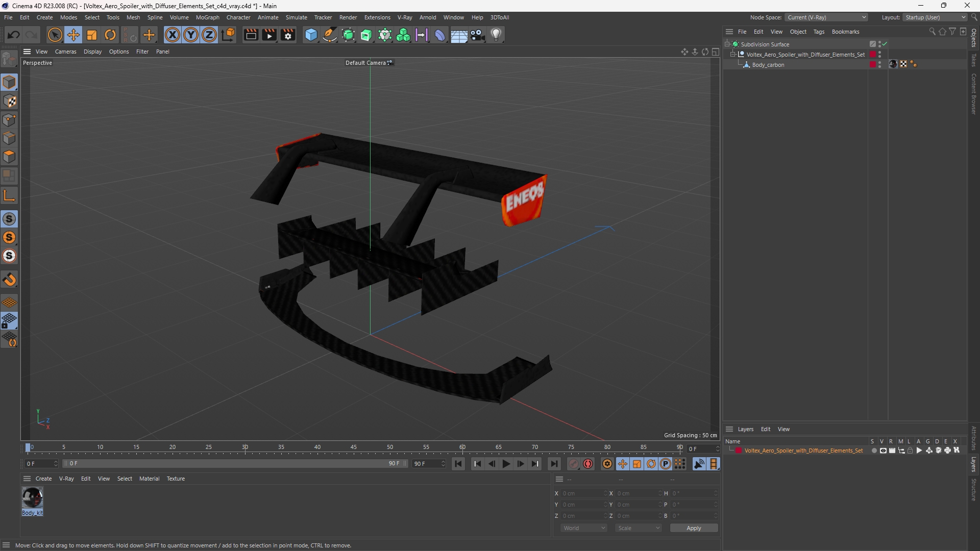Viewport: 980px width, 551px height.
Task: Open Layers panel Edit menu
Action: coord(766,429)
